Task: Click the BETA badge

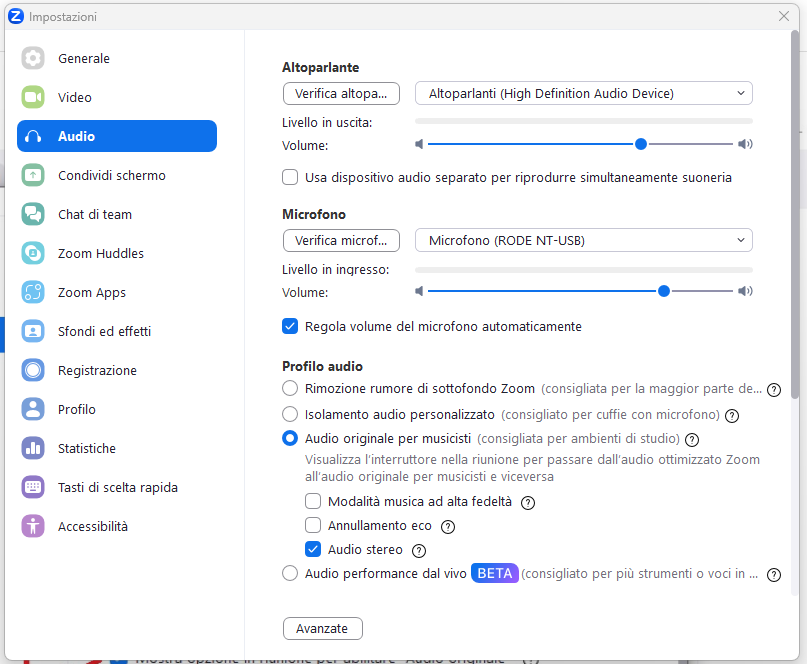Action: pos(495,573)
